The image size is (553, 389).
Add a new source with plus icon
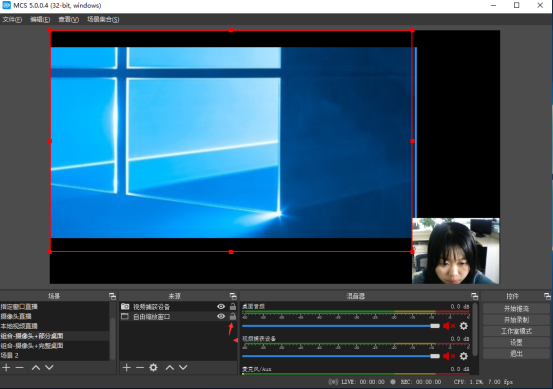pyautogui.click(x=127, y=367)
